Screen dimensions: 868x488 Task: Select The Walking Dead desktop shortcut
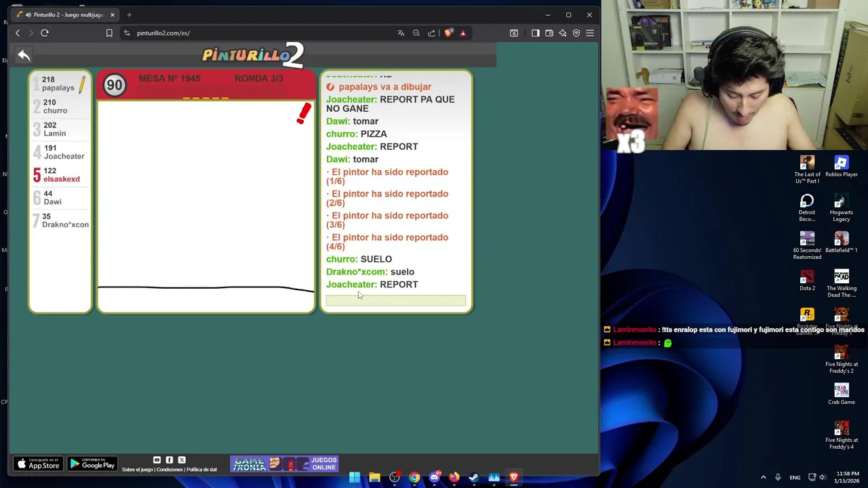coord(842,283)
